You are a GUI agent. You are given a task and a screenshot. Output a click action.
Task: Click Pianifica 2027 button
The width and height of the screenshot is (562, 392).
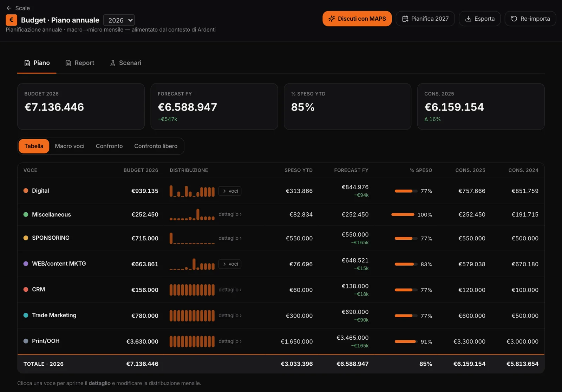(425, 19)
